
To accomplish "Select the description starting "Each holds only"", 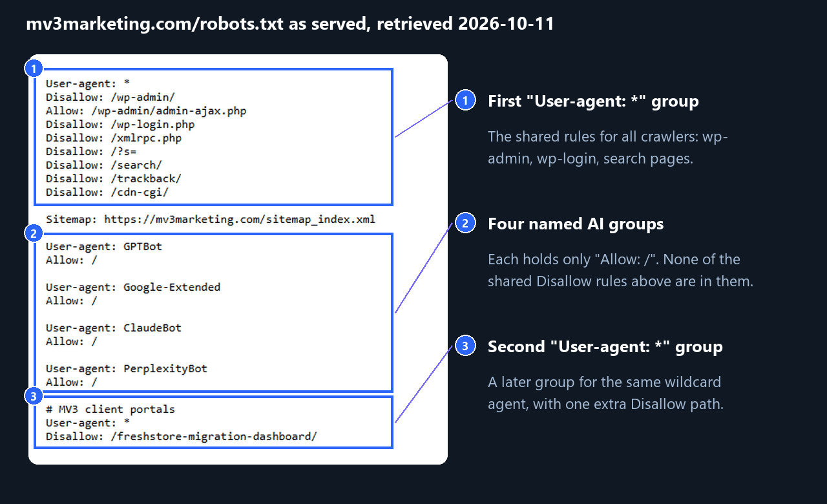I will coord(620,270).
